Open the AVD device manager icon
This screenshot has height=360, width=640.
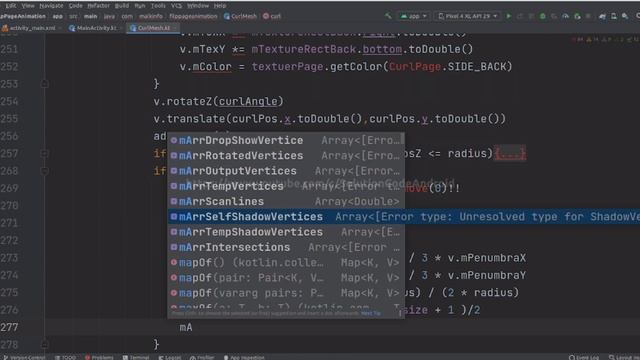[613, 16]
